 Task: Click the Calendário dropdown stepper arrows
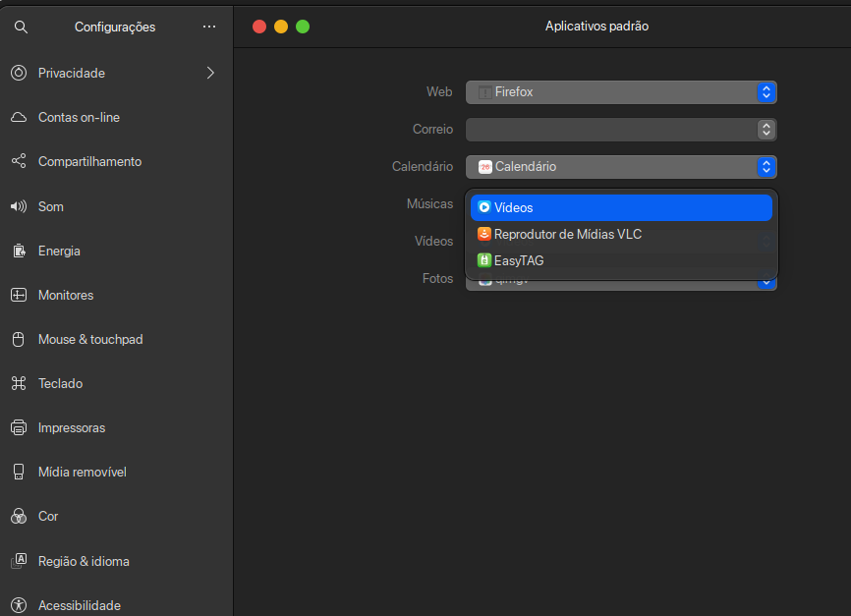click(766, 167)
